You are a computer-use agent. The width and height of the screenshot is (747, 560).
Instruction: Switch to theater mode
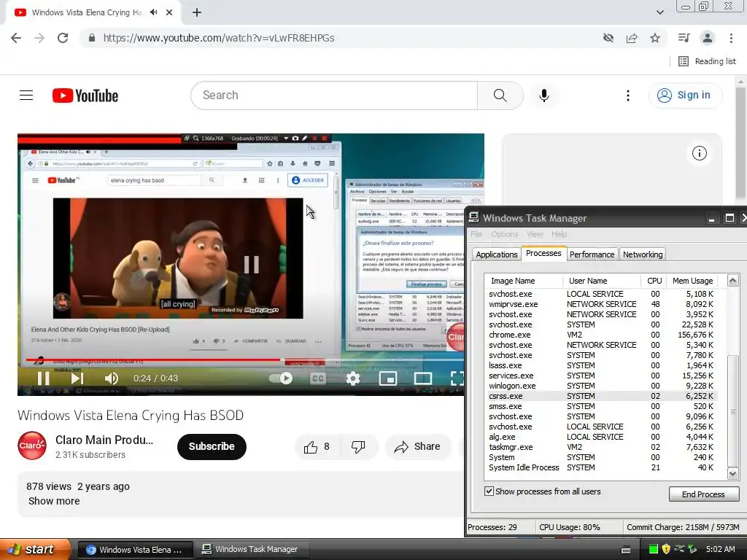422,378
